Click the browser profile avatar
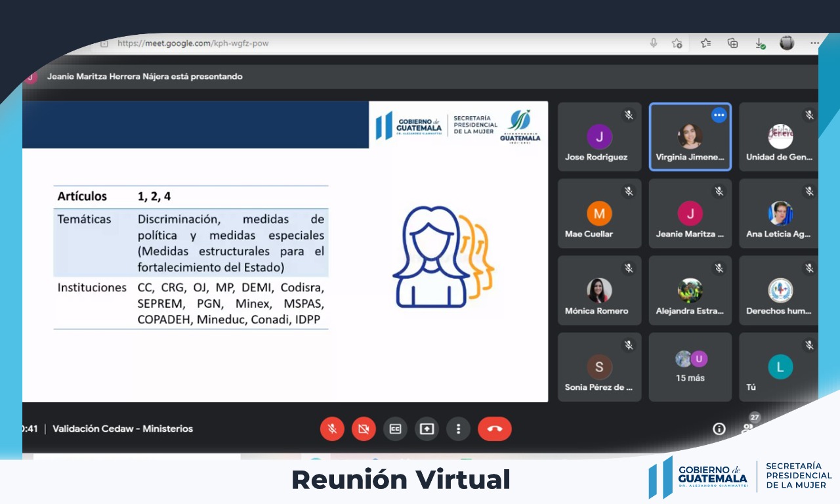840x504 pixels. pyautogui.click(x=787, y=43)
